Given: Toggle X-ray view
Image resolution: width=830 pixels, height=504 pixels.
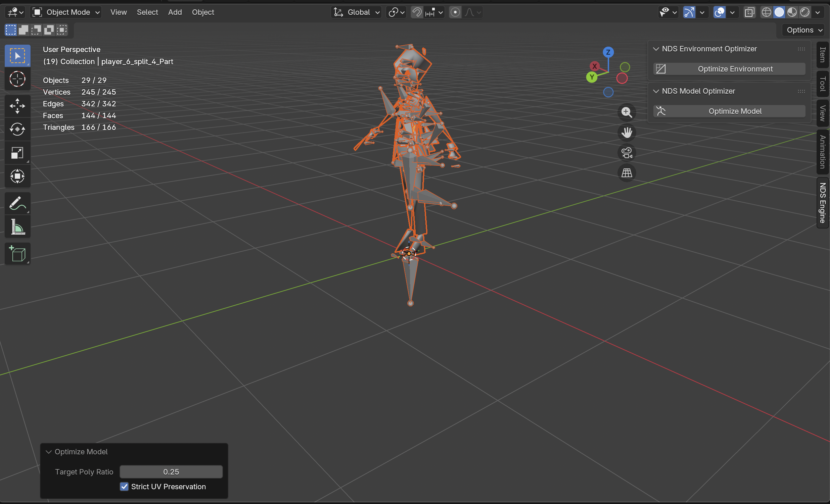Looking at the screenshot, I should (x=749, y=12).
